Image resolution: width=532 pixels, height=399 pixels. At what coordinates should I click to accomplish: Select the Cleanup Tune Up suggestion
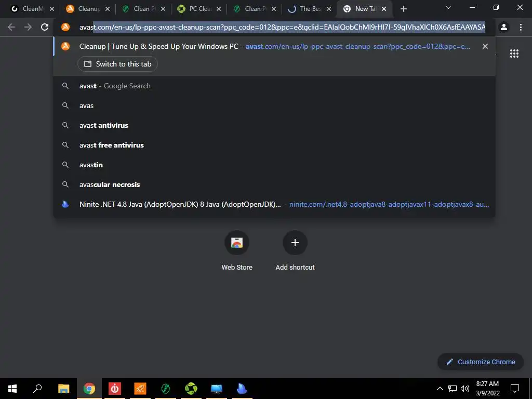tap(274, 46)
